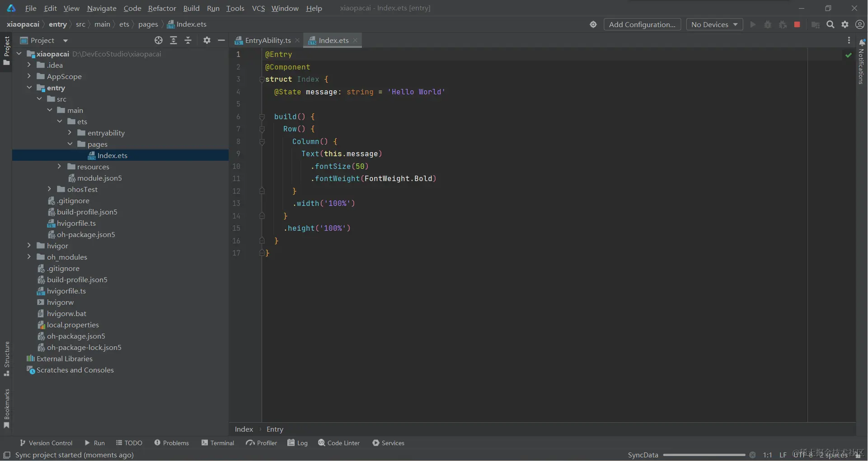Open the Tools menu

point(235,8)
